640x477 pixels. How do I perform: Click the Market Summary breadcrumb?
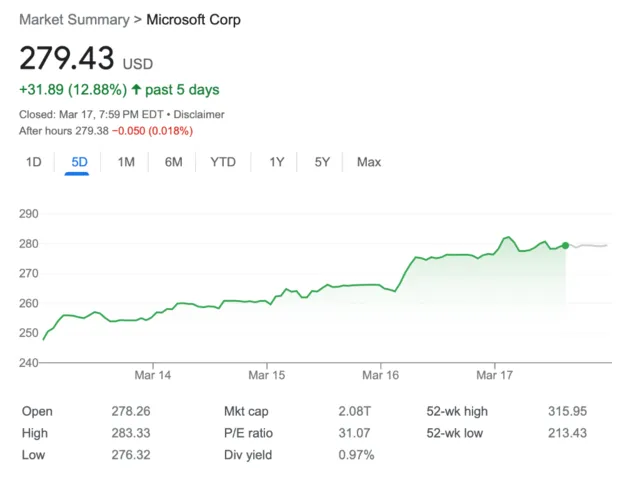73,20
